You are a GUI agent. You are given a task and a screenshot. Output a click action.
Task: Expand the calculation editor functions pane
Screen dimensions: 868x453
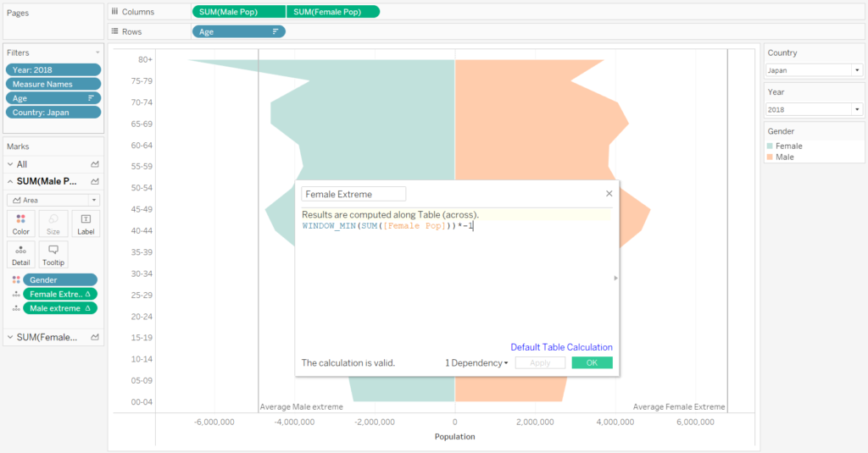pyautogui.click(x=615, y=278)
